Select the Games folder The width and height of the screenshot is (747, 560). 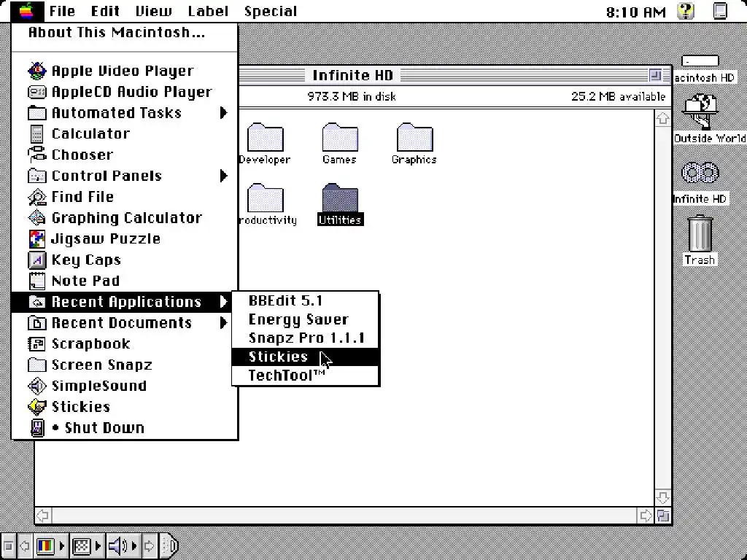click(340, 144)
